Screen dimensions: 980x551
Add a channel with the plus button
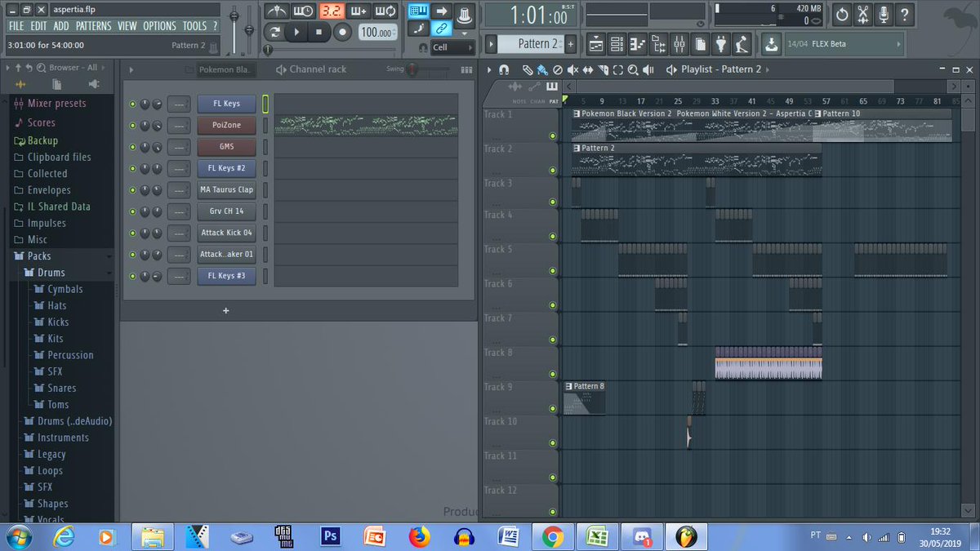[x=226, y=310]
